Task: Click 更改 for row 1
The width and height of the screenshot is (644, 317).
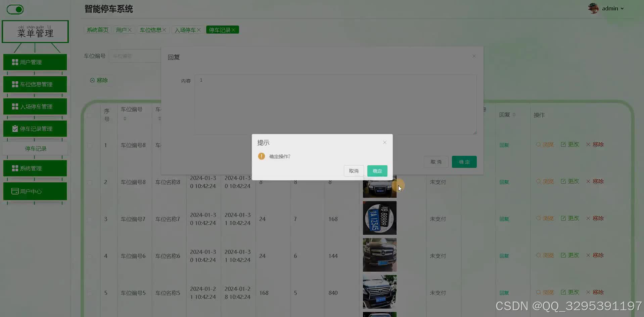Action: pyautogui.click(x=570, y=144)
